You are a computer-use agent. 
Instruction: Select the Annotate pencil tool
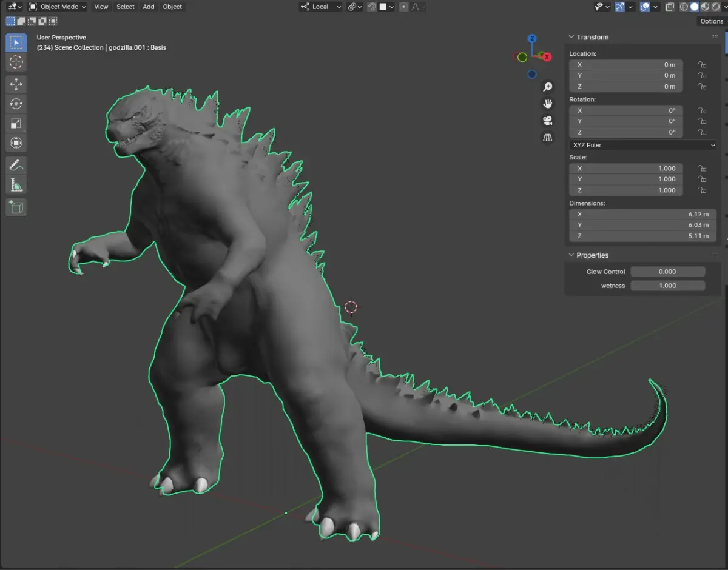click(x=16, y=165)
